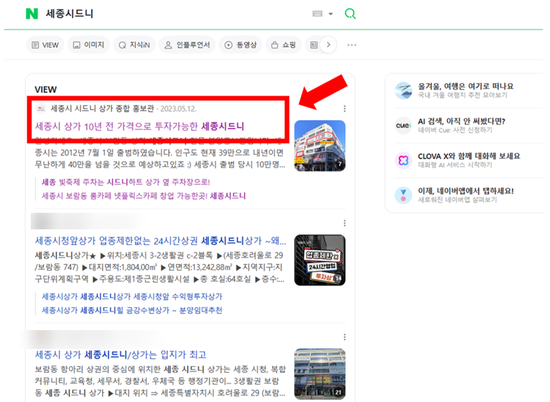550x402 pixels.
Task: Switch to the 지식iN tab
Action: click(134, 45)
